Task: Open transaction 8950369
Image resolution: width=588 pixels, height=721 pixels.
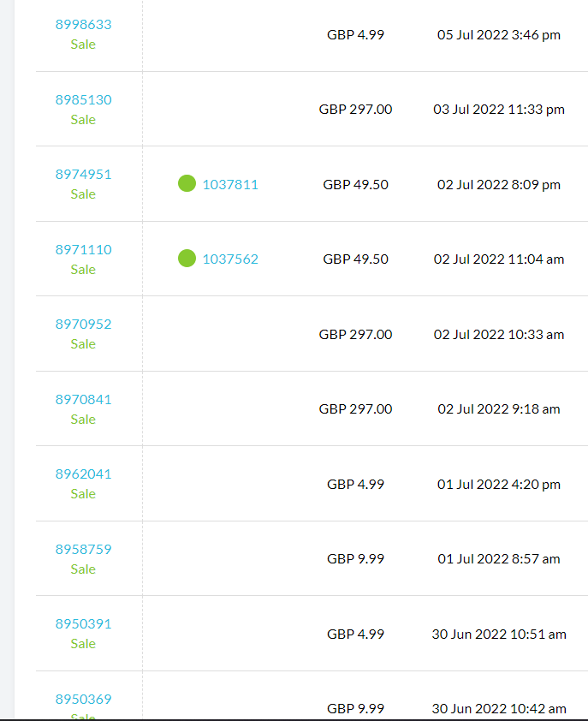Action: (x=83, y=699)
